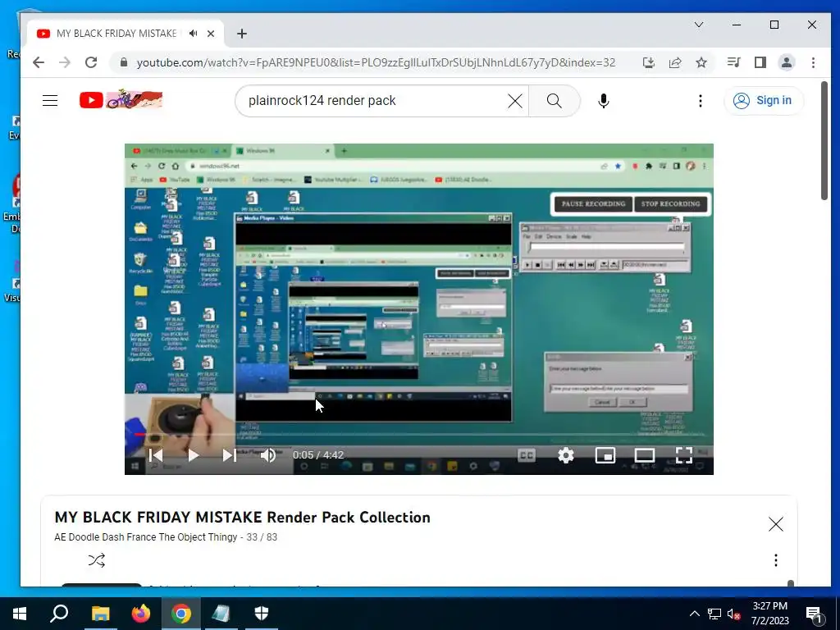Switch to miniplayer mode
840x630 pixels.
(x=605, y=455)
